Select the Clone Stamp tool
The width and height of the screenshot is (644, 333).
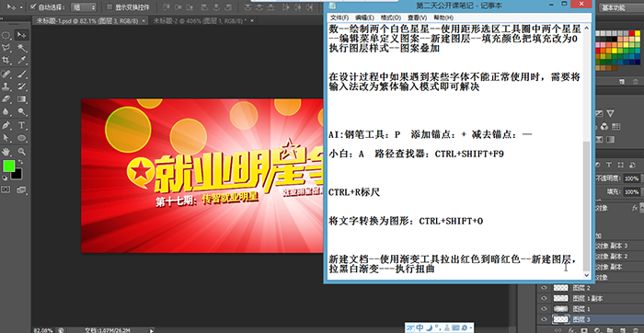click(x=6, y=86)
